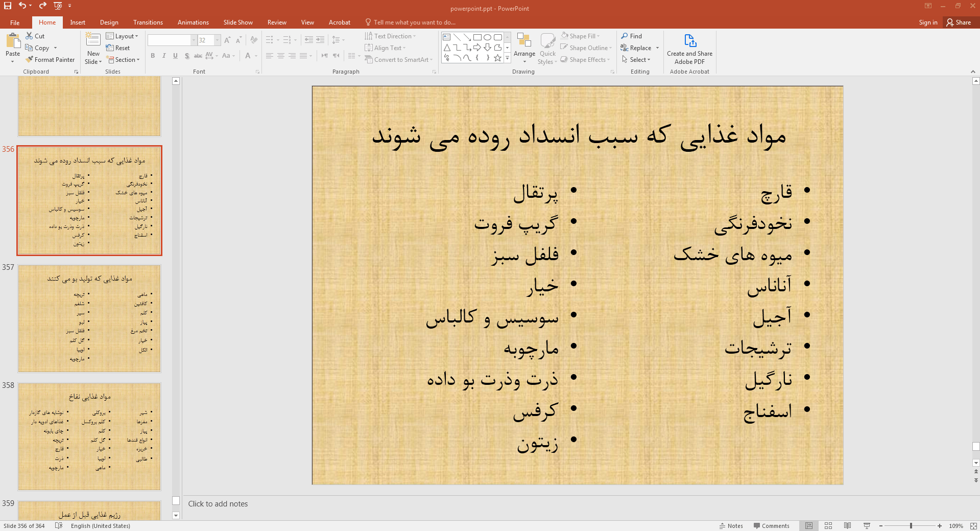This screenshot has width=980, height=531.
Task: Click the zoom out minus button
Action: (x=881, y=525)
